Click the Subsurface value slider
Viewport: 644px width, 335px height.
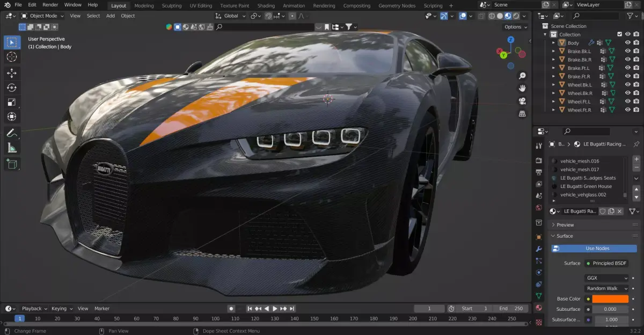[611, 309]
